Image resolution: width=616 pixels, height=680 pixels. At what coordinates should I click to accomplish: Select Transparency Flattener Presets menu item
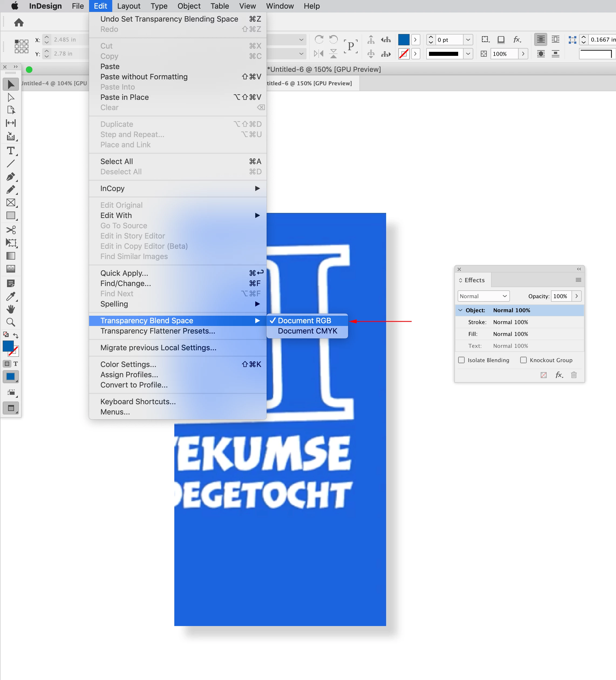[x=158, y=331]
